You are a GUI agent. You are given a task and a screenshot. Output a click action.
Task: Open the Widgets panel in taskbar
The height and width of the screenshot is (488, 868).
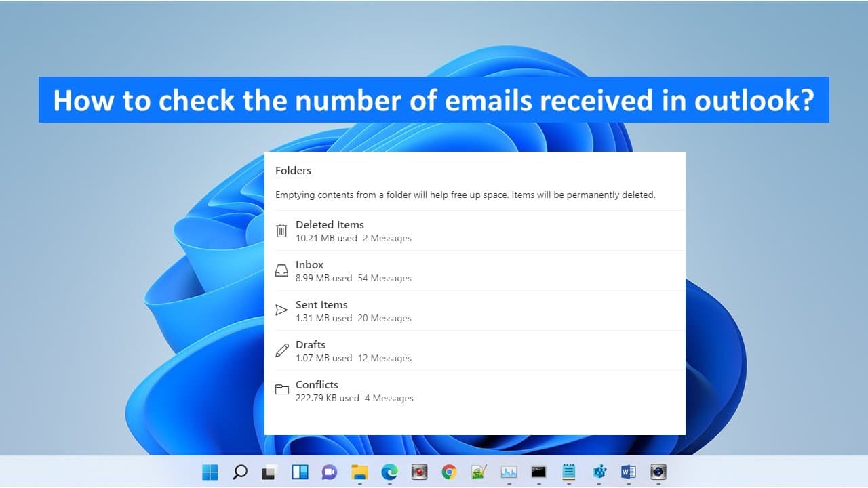tap(300, 472)
